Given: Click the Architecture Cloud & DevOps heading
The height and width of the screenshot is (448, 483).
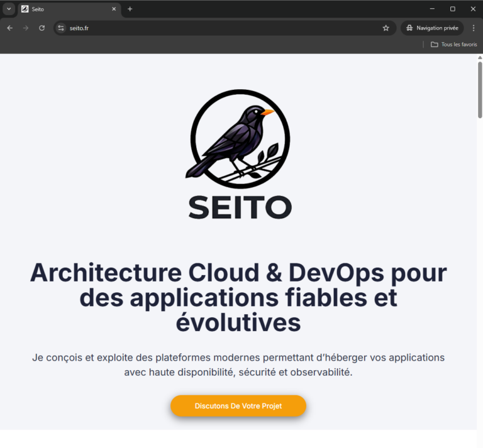Looking at the screenshot, I should tap(238, 298).
